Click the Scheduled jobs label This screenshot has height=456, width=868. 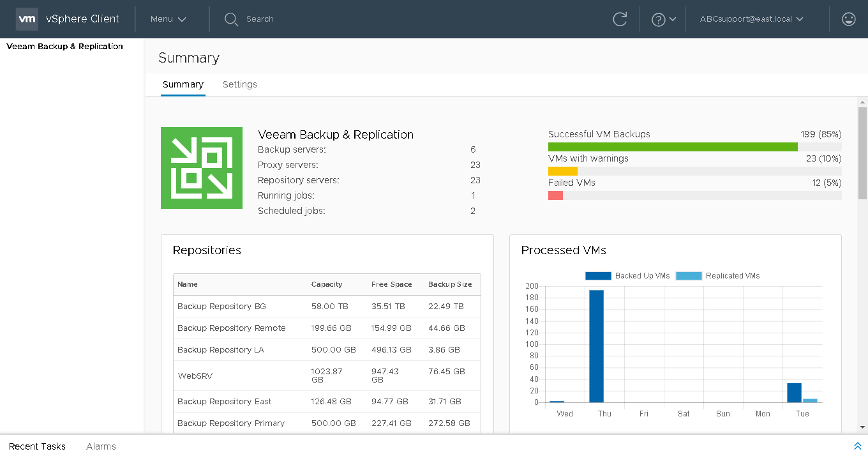point(292,211)
